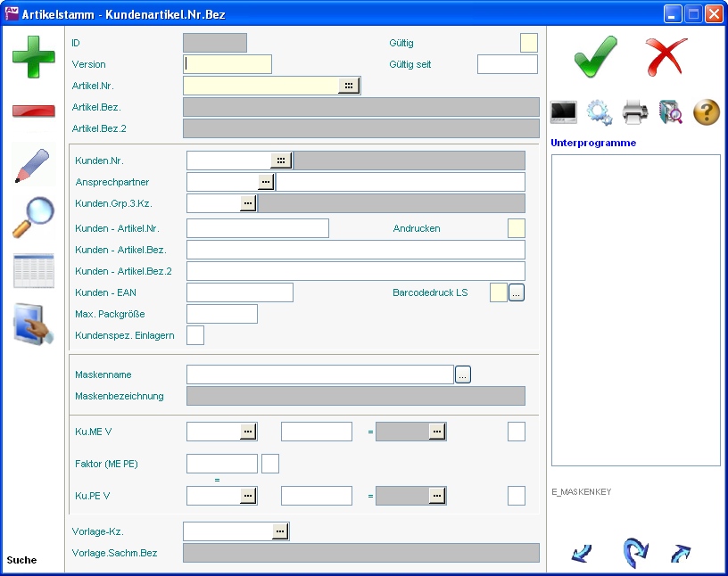Image resolution: width=728 pixels, height=576 pixels.
Task: Click the Version input field
Action: pos(227,64)
